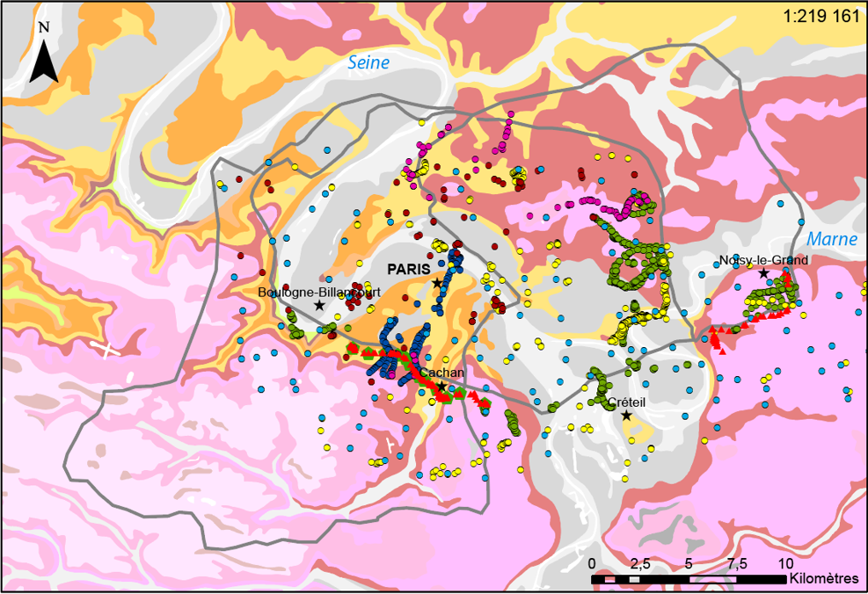Click the star marker for Paris
The image size is (868, 594).
click(437, 282)
